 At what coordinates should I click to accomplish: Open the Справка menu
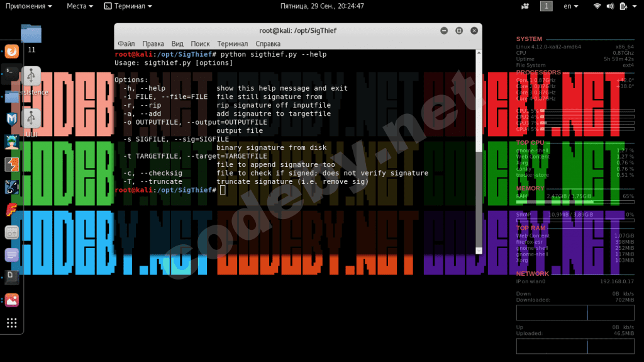268,43
